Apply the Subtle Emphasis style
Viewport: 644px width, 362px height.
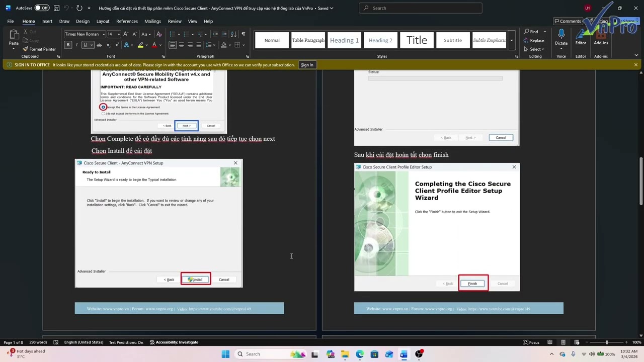click(489, 40)
